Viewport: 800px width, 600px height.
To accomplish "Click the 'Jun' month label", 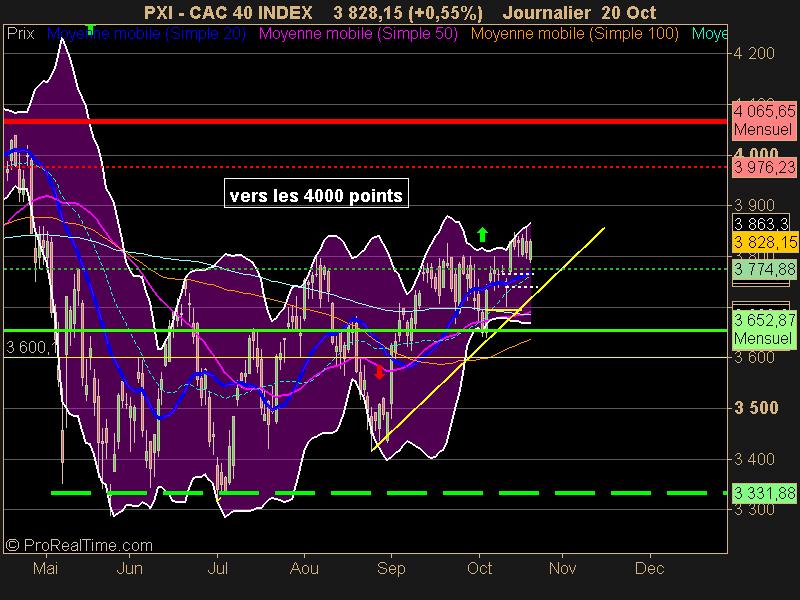I will click(x=130, y=568).
